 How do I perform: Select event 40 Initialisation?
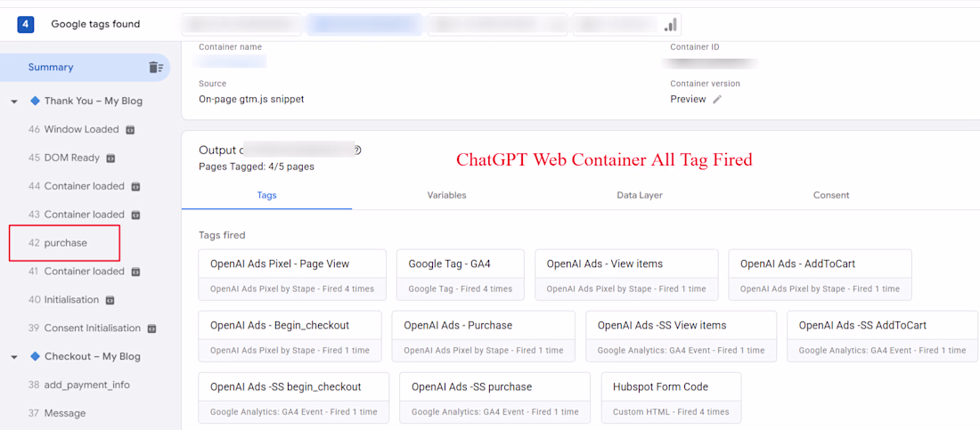click(64, 300)
